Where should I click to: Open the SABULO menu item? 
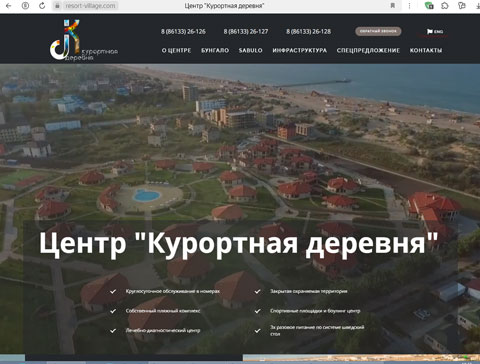[251, 50]
